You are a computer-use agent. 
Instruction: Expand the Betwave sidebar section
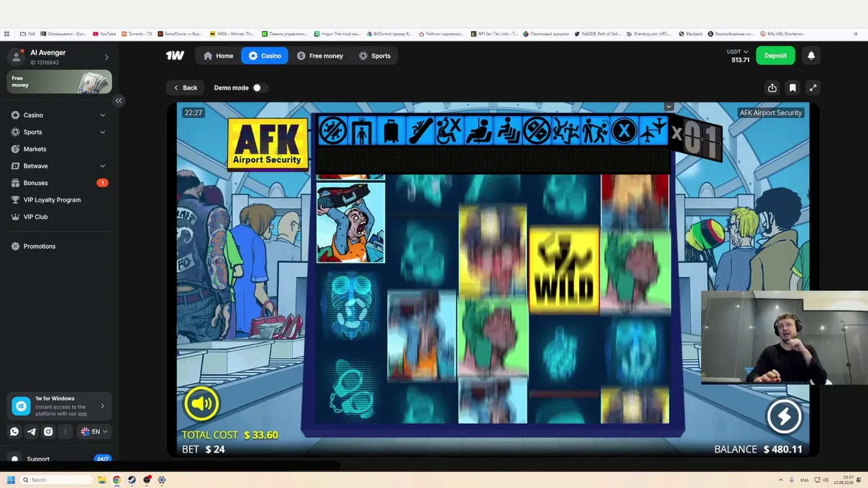(102, 166)
